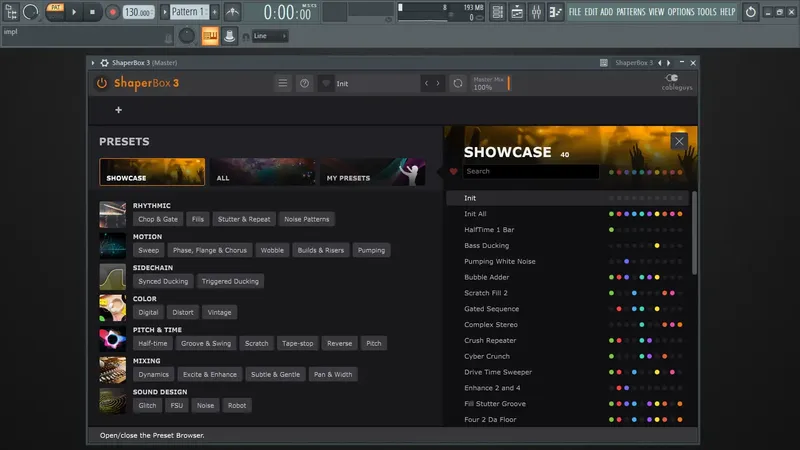The image size is (800, 450).
Task: Expand the plugin window menu arrow
Action: click(x=93, y=63)
